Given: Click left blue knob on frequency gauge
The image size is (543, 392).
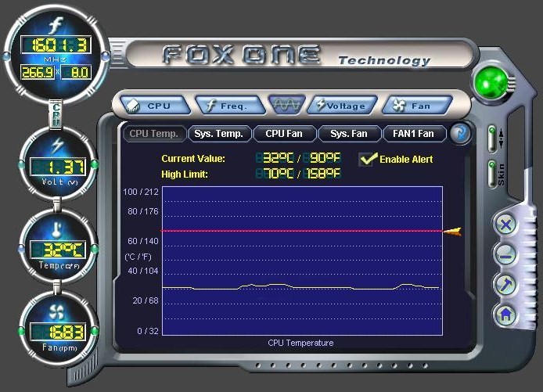Looking at the screenshot, I should tap(6, 56).
